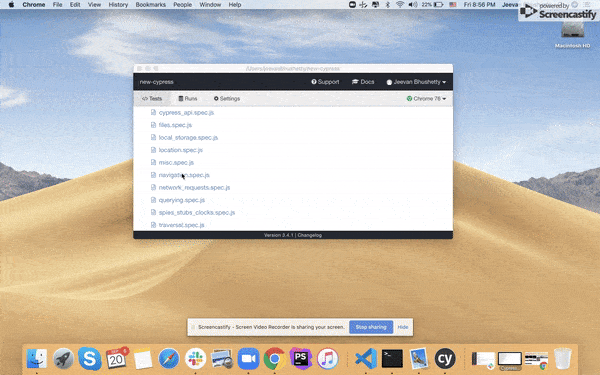
Task: Open Visual Studio Code from the dock
Action: click(366, 359)
